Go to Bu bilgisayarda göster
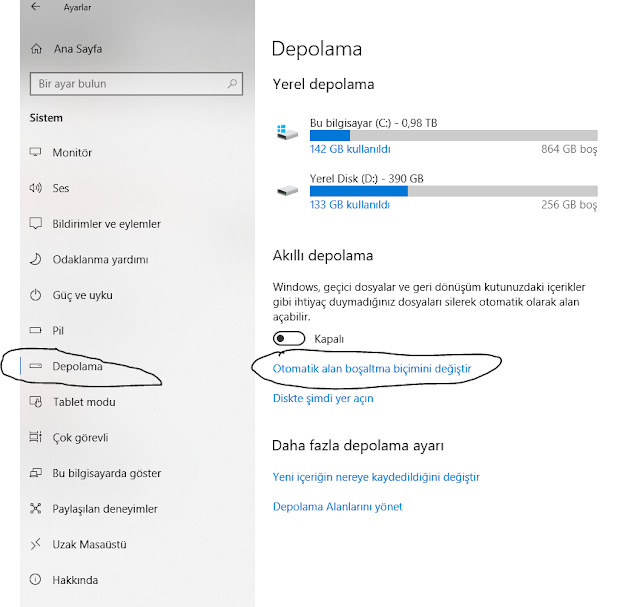This screenshot has width=640, height=607. [x=106, y=473]
